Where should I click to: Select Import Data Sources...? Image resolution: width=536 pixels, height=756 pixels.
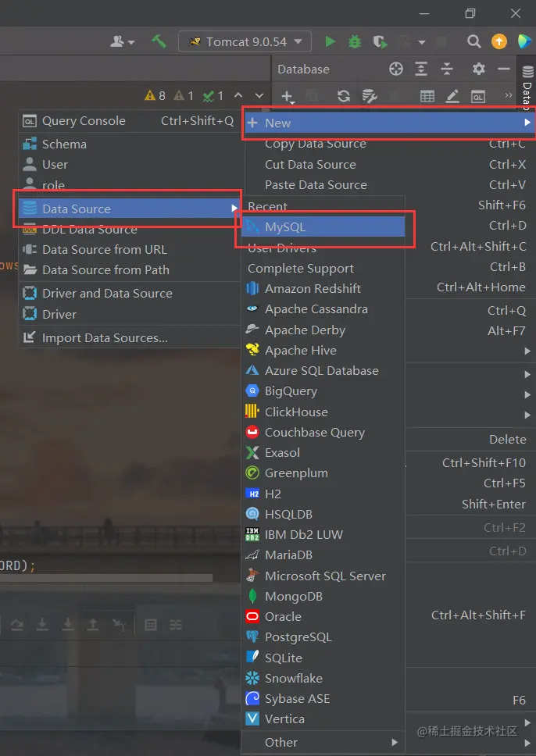[128, 338]
